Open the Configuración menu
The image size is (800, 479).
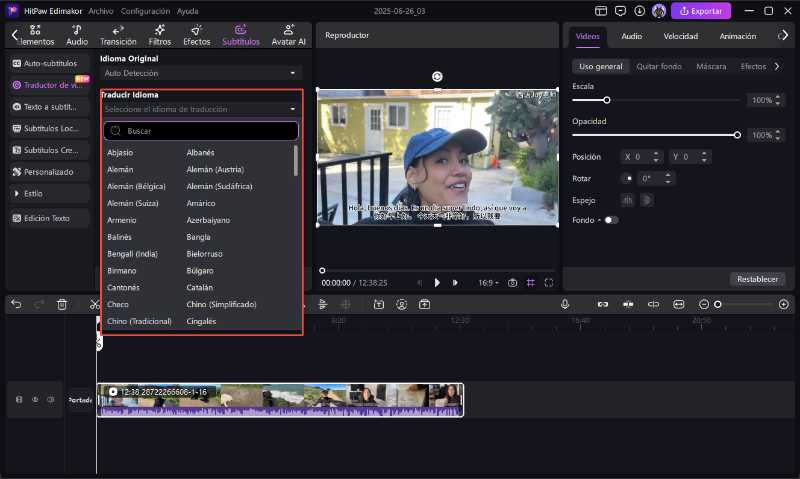pyautogui.click(x=145, y=11)
